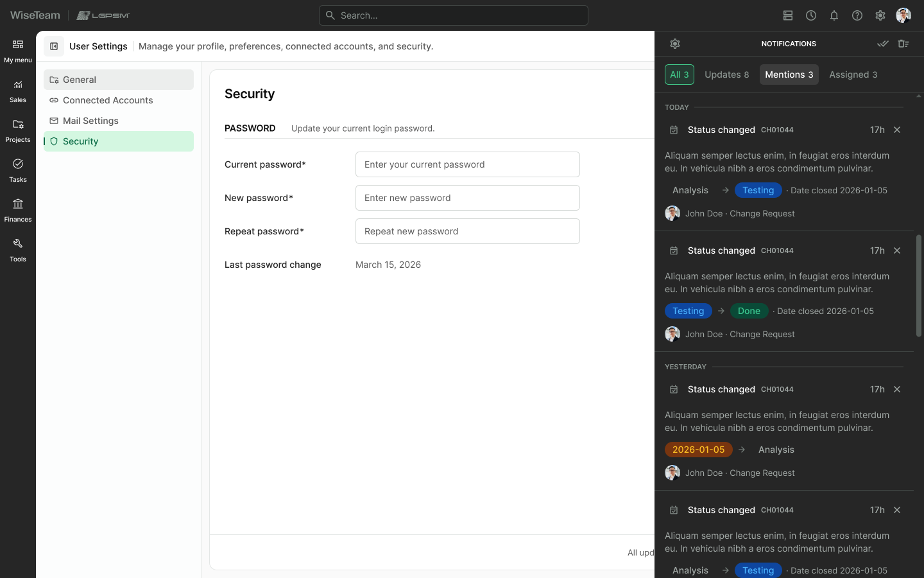The image size is (924, 578).
Task: Click the notifications panel scrollbar
Action: coord(919,286)
